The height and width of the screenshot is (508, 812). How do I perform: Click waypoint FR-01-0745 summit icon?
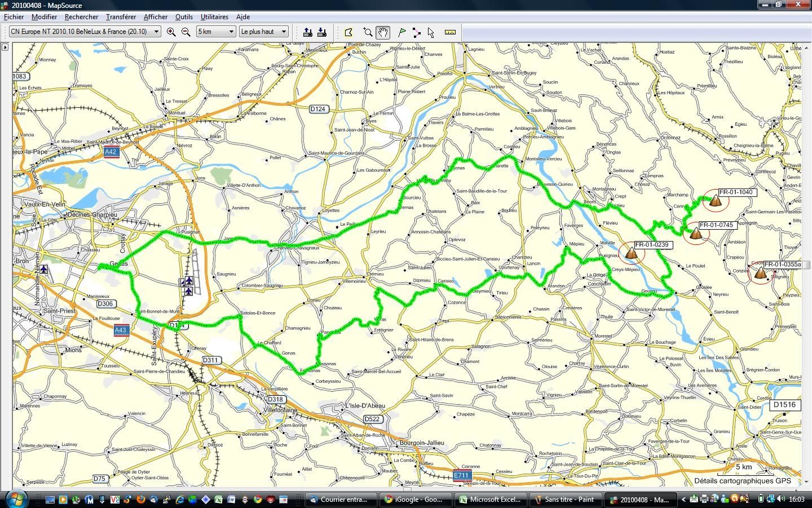pyautogui.click(x=696, y=233)
